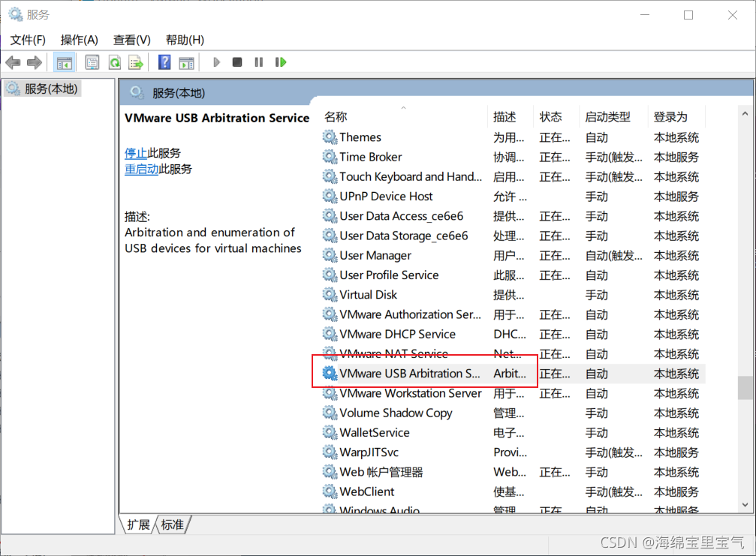This screenshot has width=756, height=556.
Task: Click the gear icon beside VMware USB Arbitration
Action: coord(330,374)
